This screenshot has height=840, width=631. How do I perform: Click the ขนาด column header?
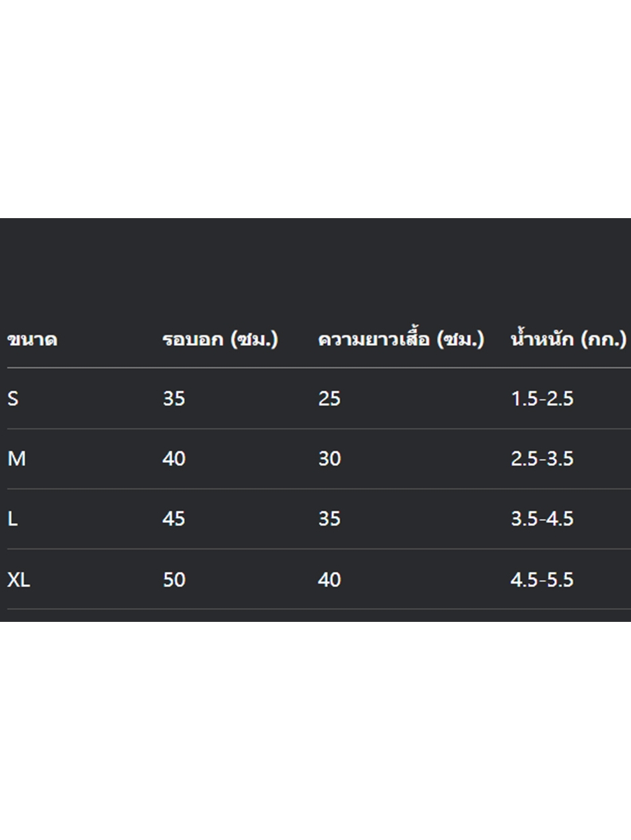click(32, 339)
